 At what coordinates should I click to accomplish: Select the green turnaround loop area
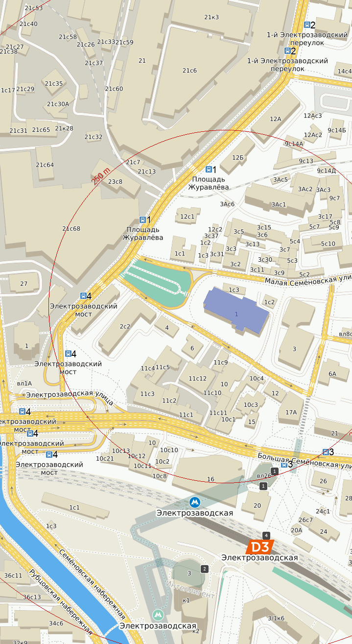click(x=156, y=284)
